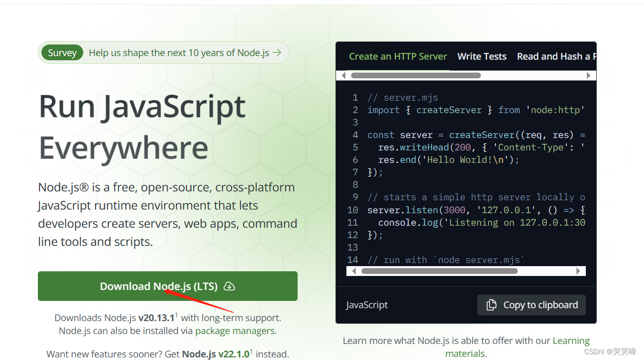Click the download cloud icon on LTS button
The width and height of the screenshot is (644, 360).
click(229, 286)
